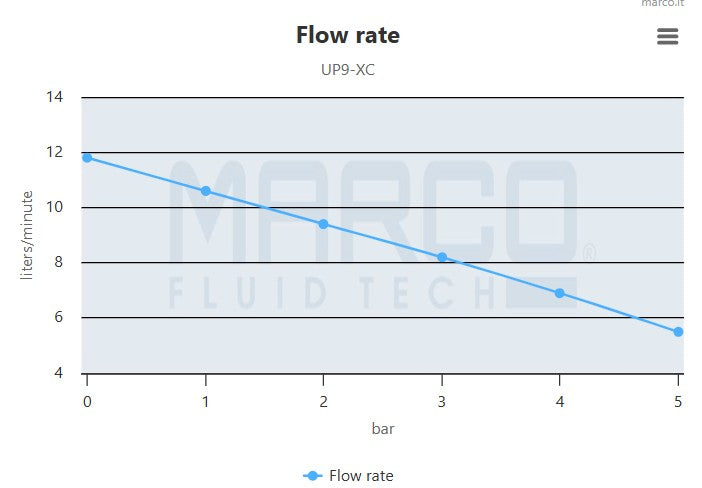Select the data point at 3 bar
This screenshot has height=488, width=702.
442,257
